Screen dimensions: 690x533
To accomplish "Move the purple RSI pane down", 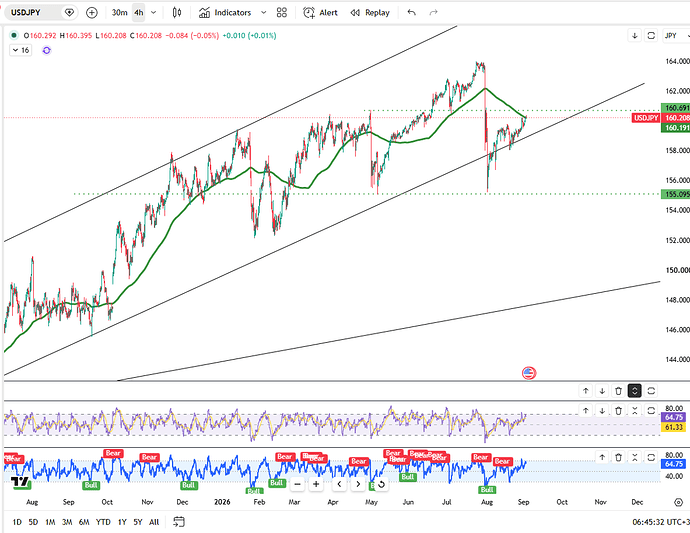I will click(x=602, y=411).
